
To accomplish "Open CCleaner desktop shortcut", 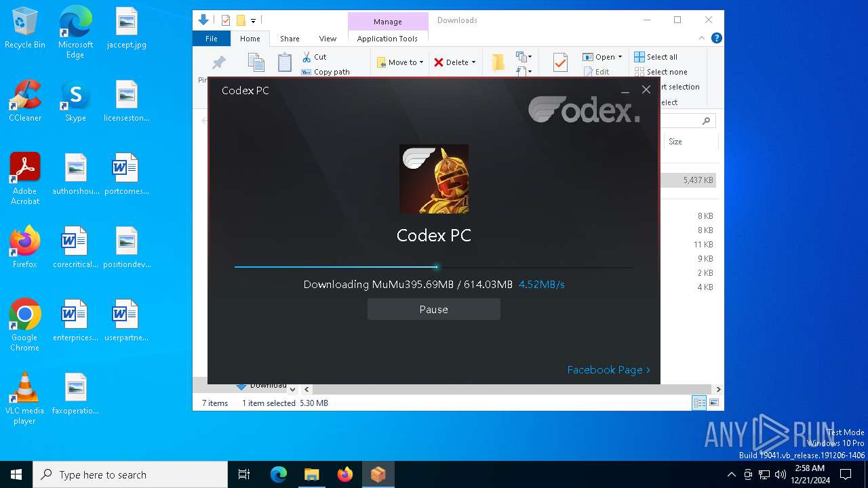I will coord(25,102).
